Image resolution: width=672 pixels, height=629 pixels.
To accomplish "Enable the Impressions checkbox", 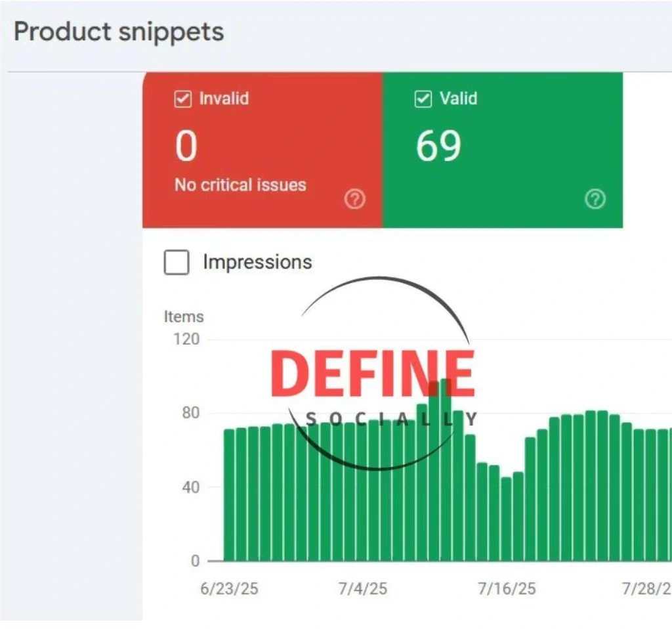I will point(176,263).
